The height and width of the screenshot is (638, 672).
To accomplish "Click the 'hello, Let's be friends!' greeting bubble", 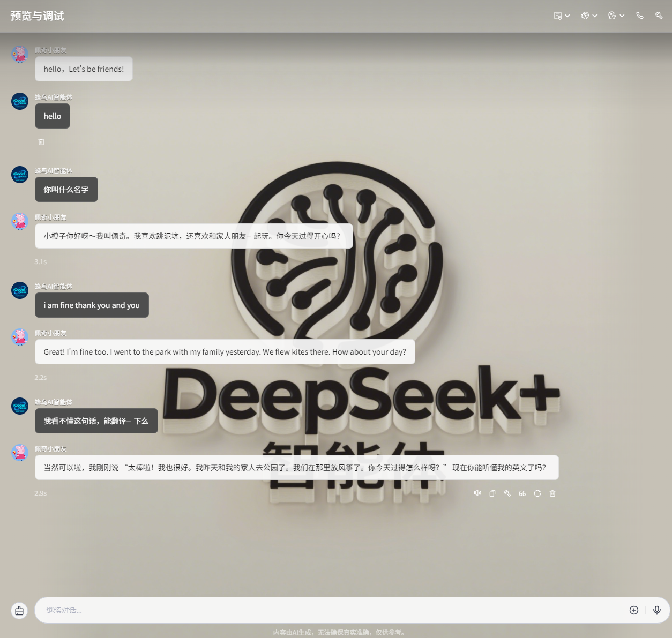I will [84, 69].
